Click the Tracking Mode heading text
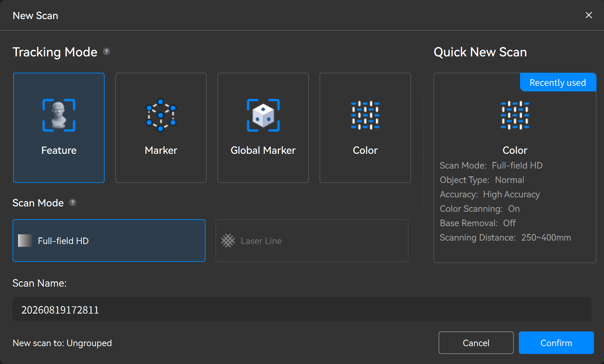 pyautogui.click(x=55, y=52)
